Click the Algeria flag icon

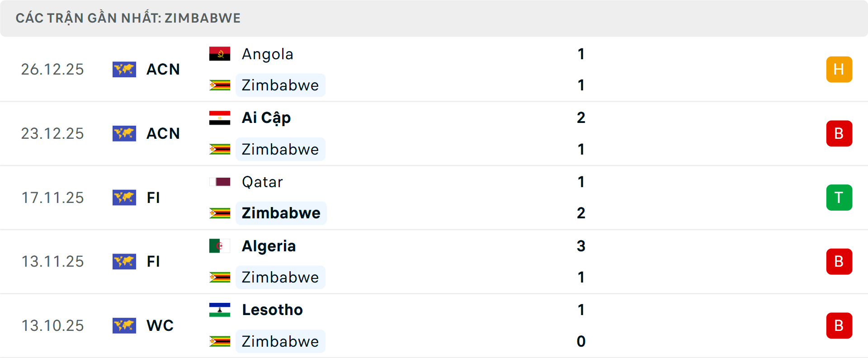pos(220,246)
